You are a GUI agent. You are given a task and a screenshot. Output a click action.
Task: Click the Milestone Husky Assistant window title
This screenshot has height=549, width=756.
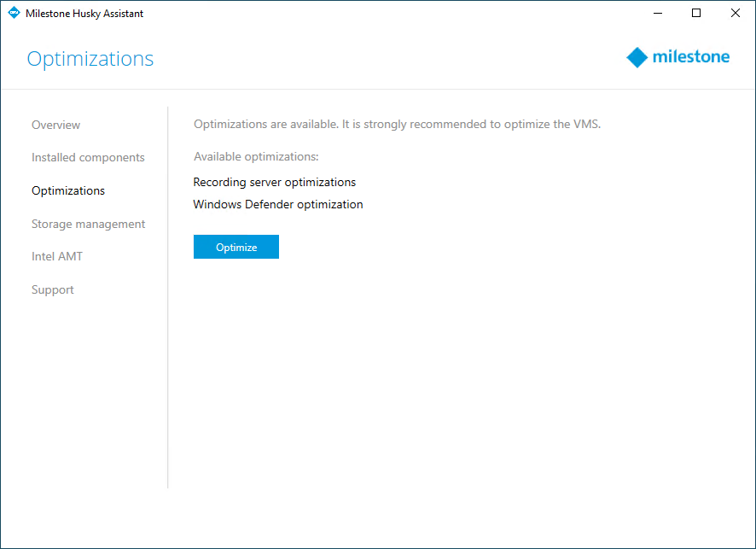point(84,14)
